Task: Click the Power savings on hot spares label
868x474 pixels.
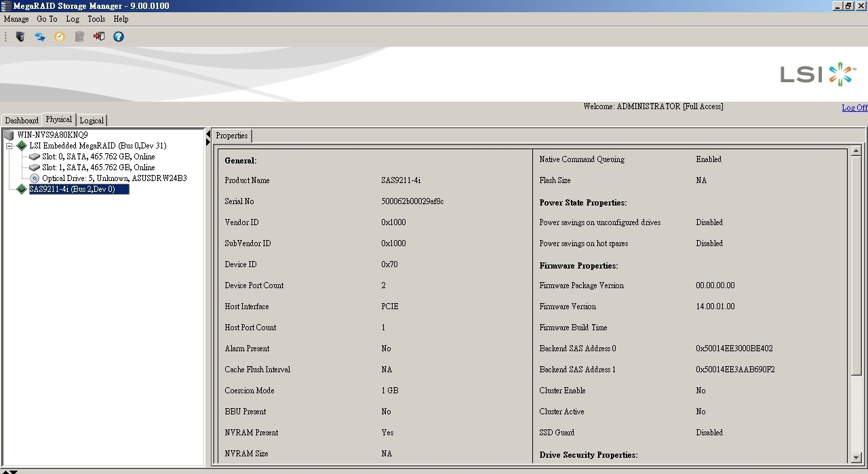Action: click(x=584, y=243)
